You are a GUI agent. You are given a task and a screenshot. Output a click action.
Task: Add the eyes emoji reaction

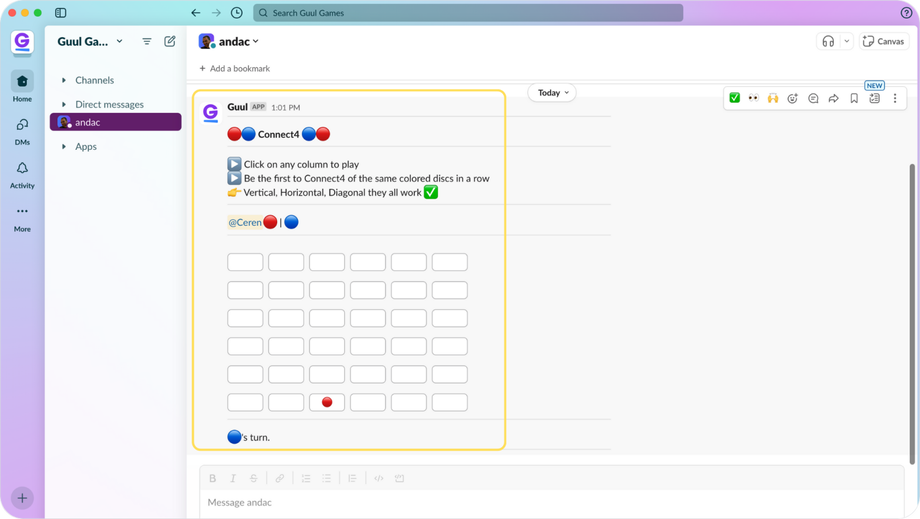tap(753, 98)
